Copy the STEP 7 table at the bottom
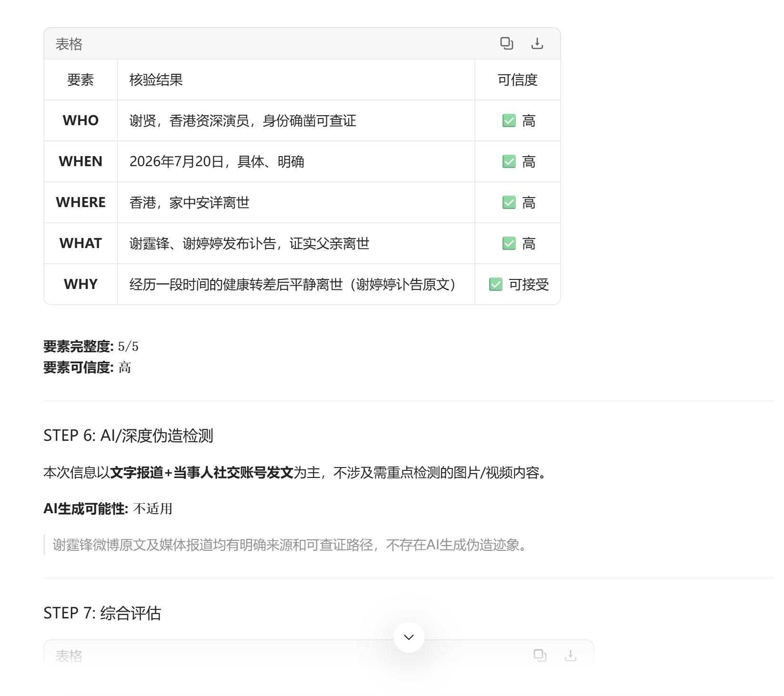Image resolution: width=784 pixels, height=696 pixels. click(x=540, y=655)
